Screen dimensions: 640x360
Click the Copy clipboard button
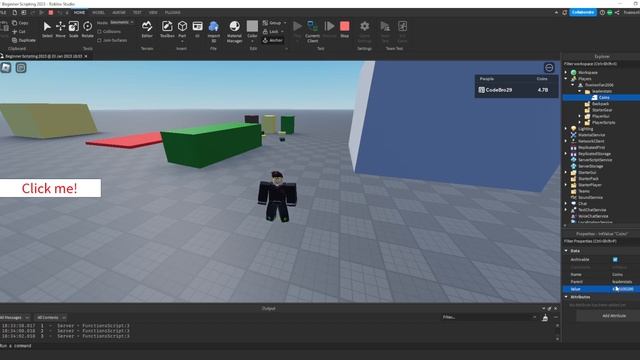[x=20, y=23]
